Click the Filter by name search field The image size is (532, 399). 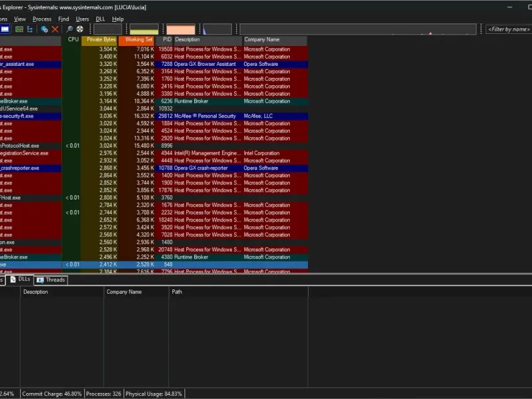(x=508, y=29)
